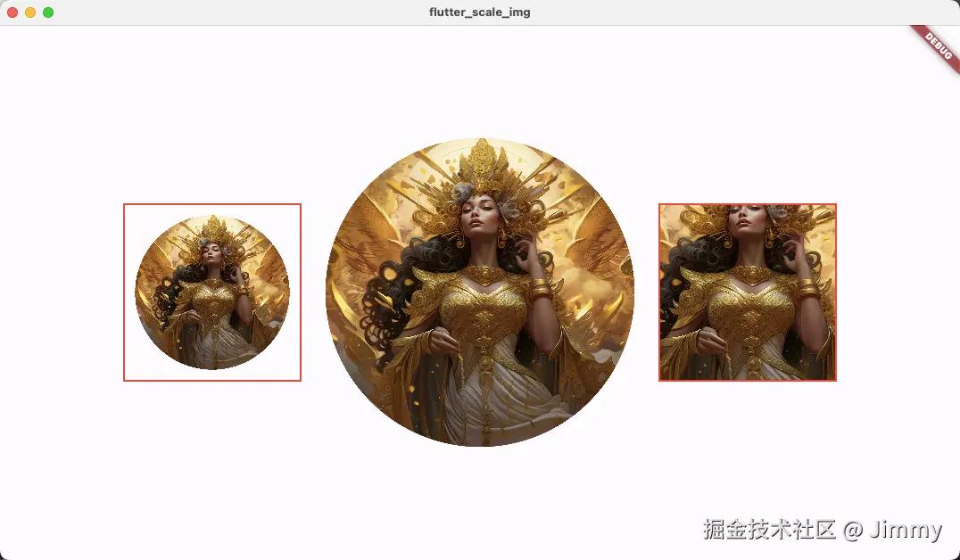Click the DEBUG banner ribbon

(x=938, y=47)
